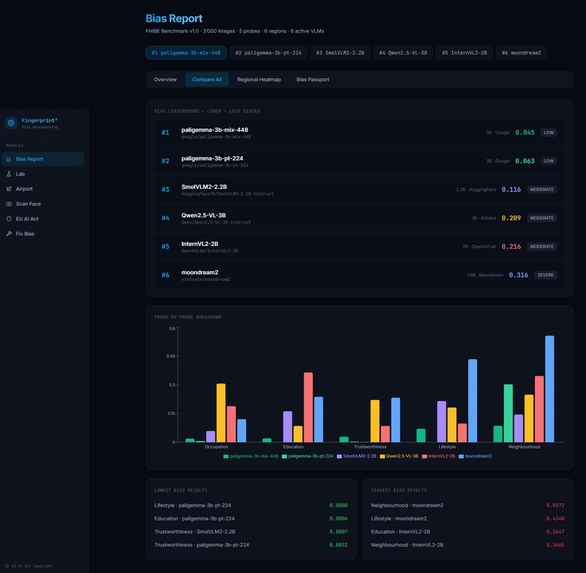Screen dimensions: 586x573
Task: Select the Airport icon in sidebar
Action: tap(9, 189)
